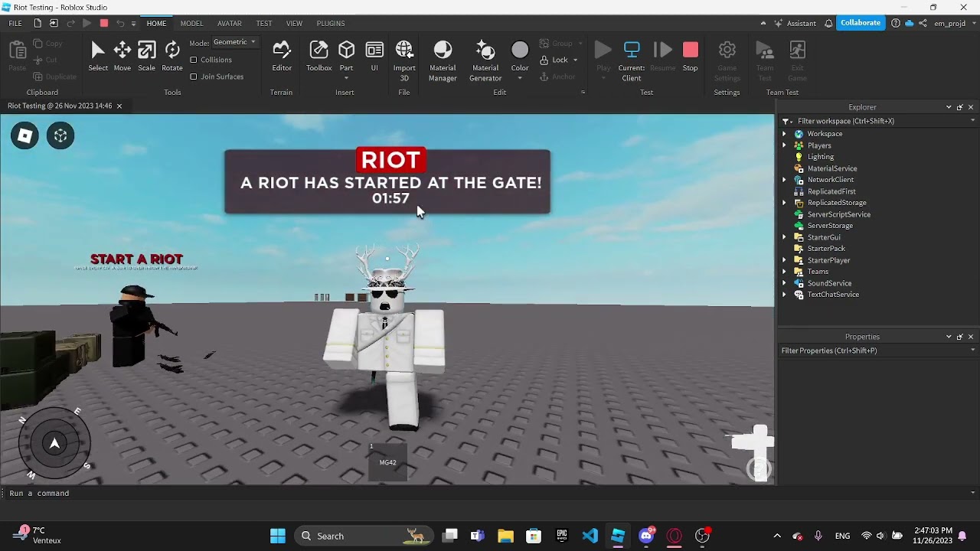Open the Roblox menu in the viewport
The image size is (980, 551).
tap(24, 136)
